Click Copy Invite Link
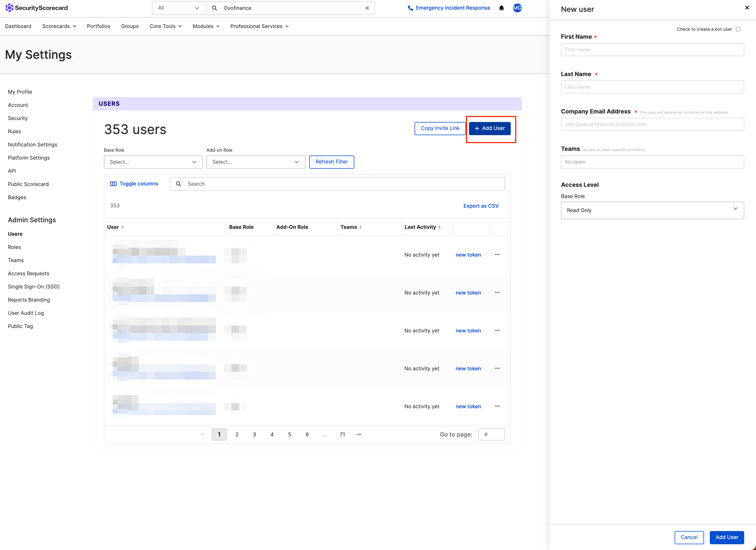This screenshot has height=550, width=756. pos(440,129)
